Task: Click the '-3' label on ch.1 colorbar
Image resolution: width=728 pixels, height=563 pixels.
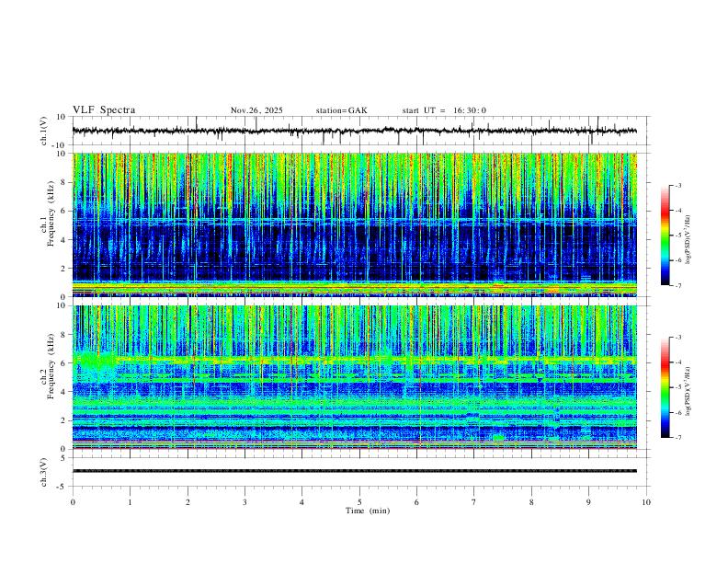Action: [677, 185]
